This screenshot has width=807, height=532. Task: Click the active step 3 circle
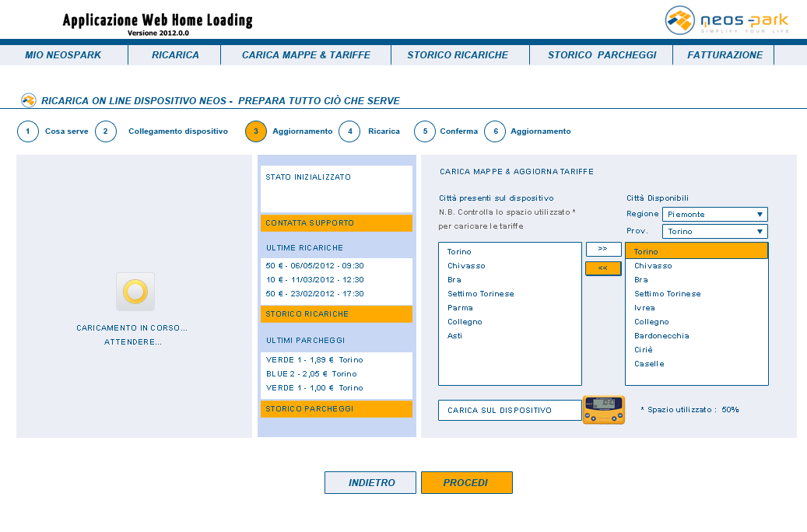[256, 131]
